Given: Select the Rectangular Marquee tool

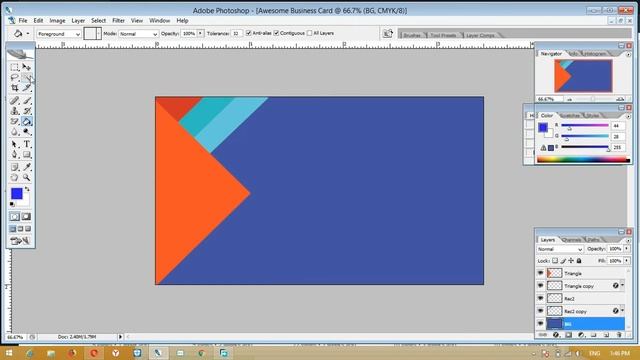Looking at the screenshot, I should [15, 67].
